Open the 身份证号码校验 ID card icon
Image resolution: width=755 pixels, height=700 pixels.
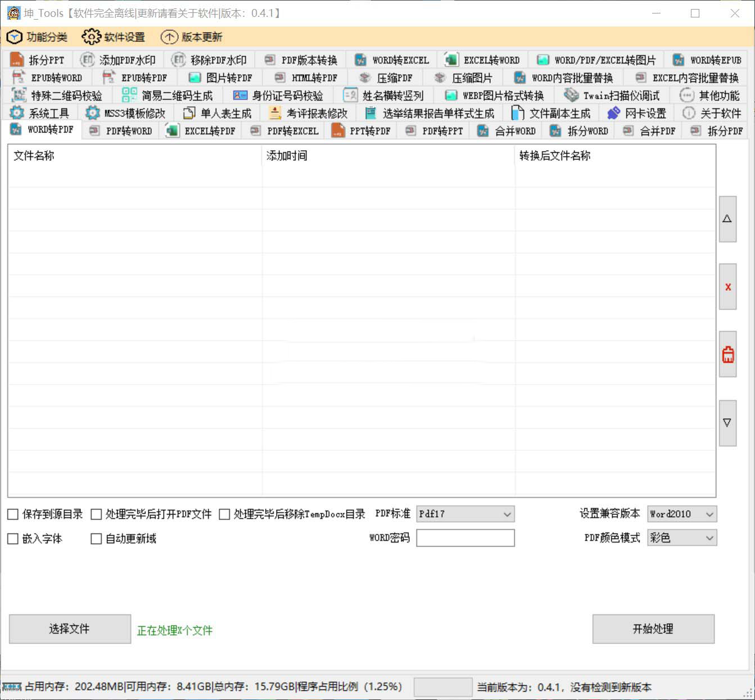click(x=240, y=96)
